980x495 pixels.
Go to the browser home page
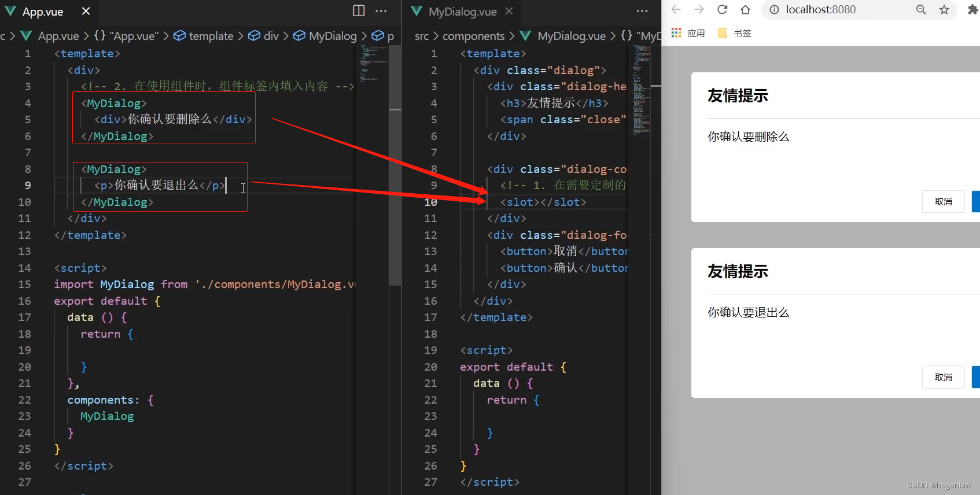click(745, 9)
